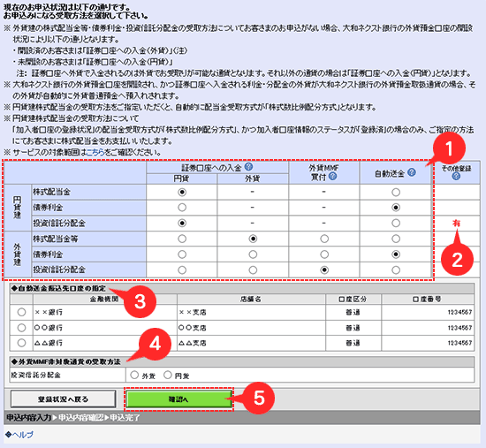
Task: Select ○○銀行 as transfer account
Action: point(21,328)
